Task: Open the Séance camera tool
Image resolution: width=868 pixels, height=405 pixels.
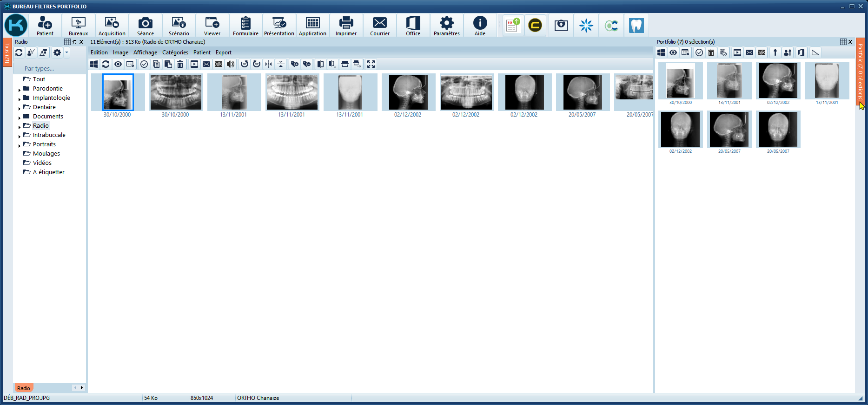Action: (145, 26)
